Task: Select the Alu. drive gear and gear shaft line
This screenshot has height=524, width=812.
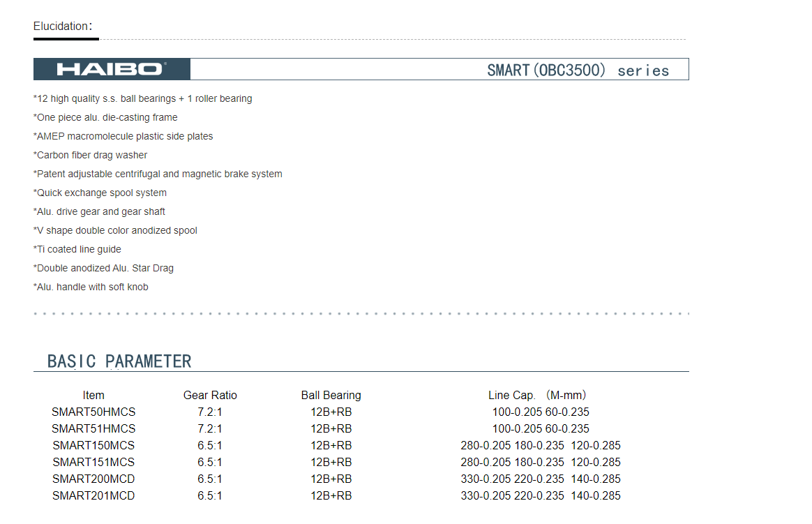Action: (x=99, y=211)
